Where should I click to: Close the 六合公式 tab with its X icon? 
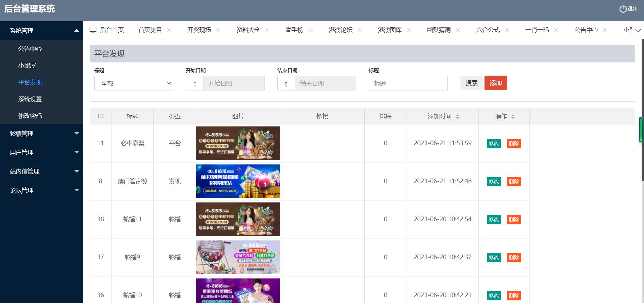point(507,30)
